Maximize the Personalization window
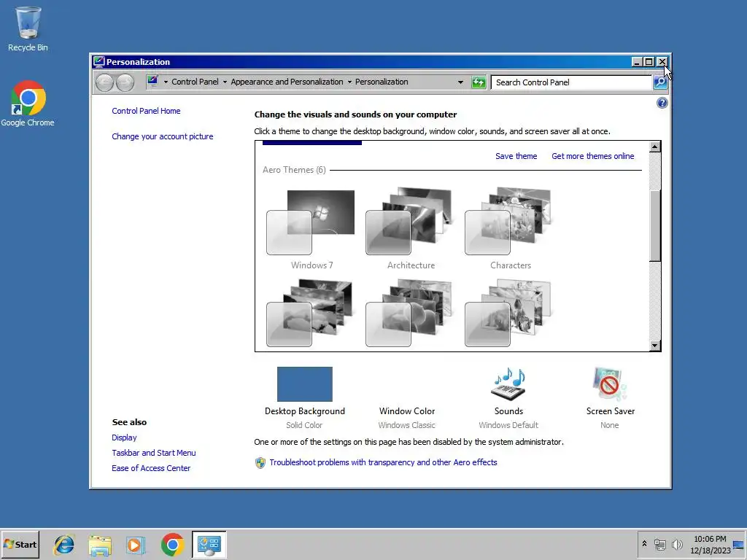The image size is (747, 560). point(649,61)
